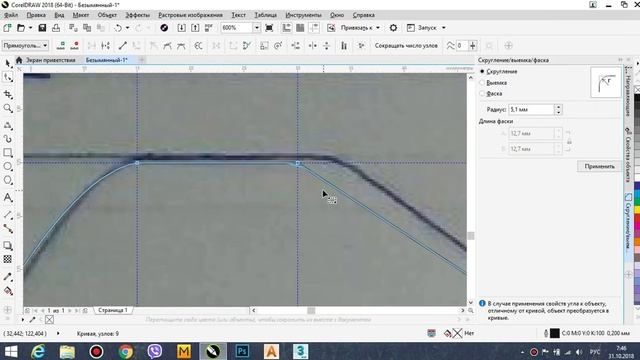This screenshot has width=640, height=360.
Task: Click the Export up-arrow icon
Action: pyautogui.click(x=195, y=28)
